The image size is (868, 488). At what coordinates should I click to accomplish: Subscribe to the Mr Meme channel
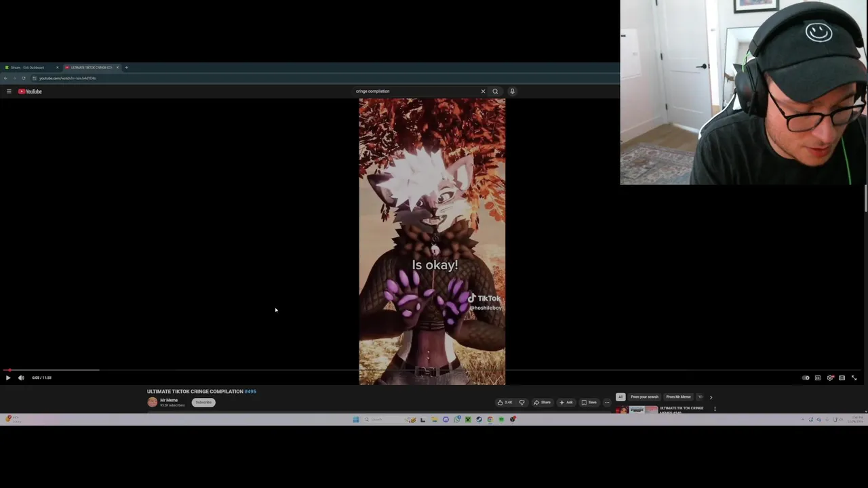point(203,402)
